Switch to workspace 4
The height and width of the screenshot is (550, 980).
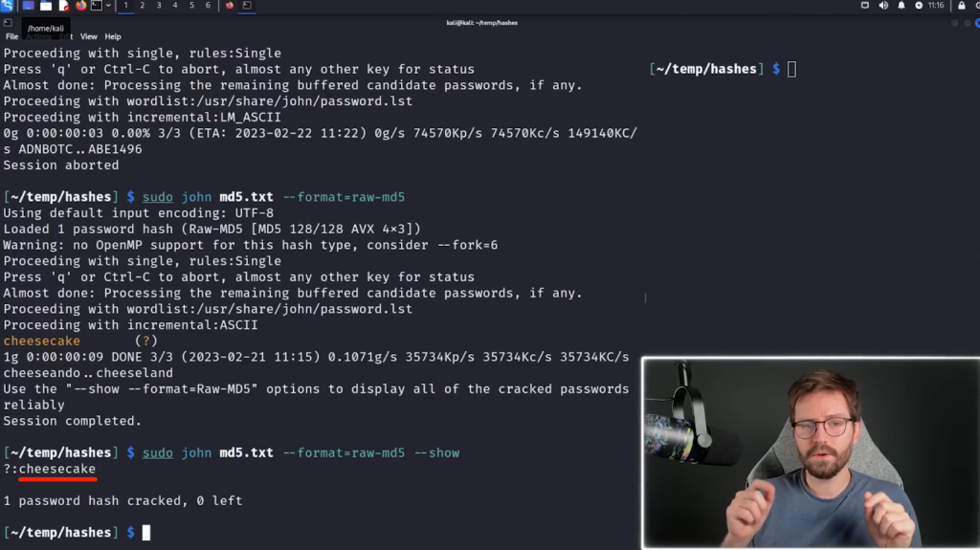coord(175,6)
